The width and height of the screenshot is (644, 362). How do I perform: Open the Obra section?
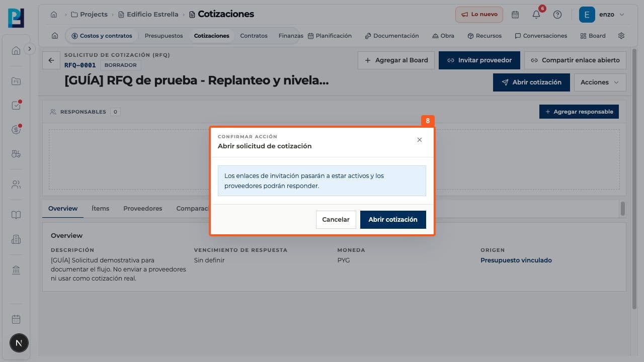click(x=443, y=36)
